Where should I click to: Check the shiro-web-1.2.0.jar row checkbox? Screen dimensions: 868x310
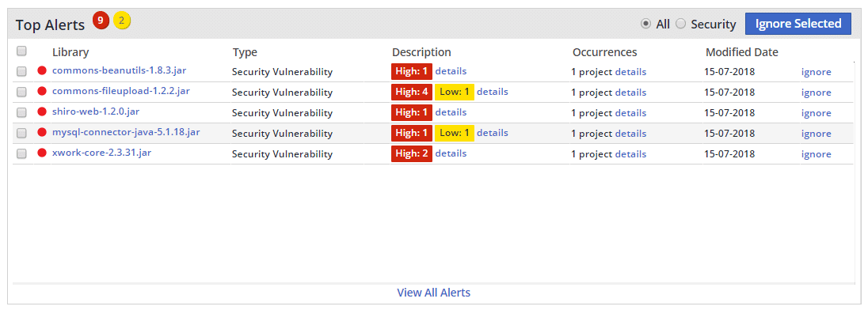[21, 112]
